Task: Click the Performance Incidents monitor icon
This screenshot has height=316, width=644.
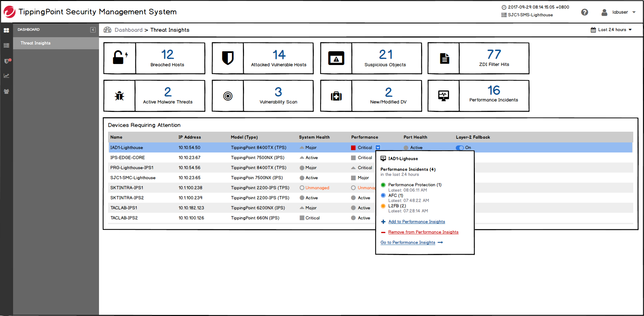Action: [x=444, y=96]
